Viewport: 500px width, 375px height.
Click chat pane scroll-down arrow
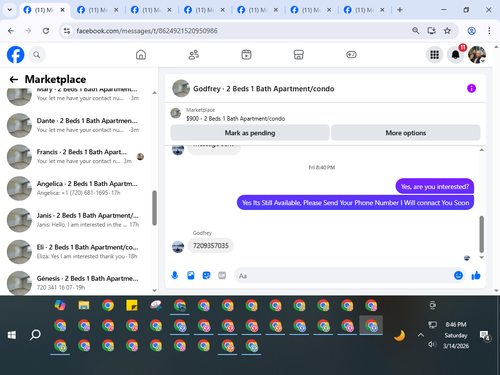(x=481, y=257)
